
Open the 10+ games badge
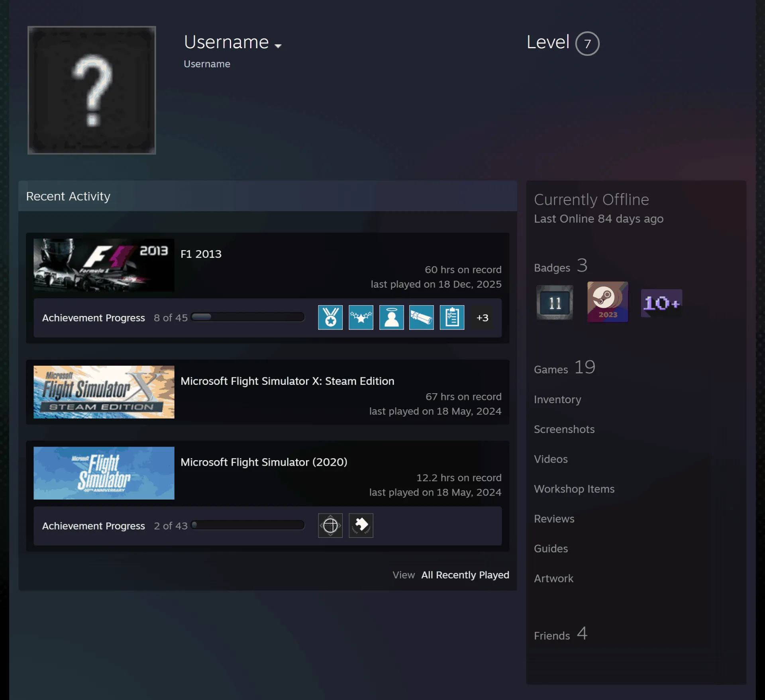(661, 303)
